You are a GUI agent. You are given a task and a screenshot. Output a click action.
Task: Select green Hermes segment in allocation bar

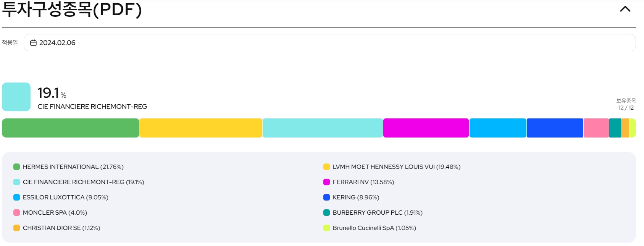pyautogui.click(x=70, y=128)
